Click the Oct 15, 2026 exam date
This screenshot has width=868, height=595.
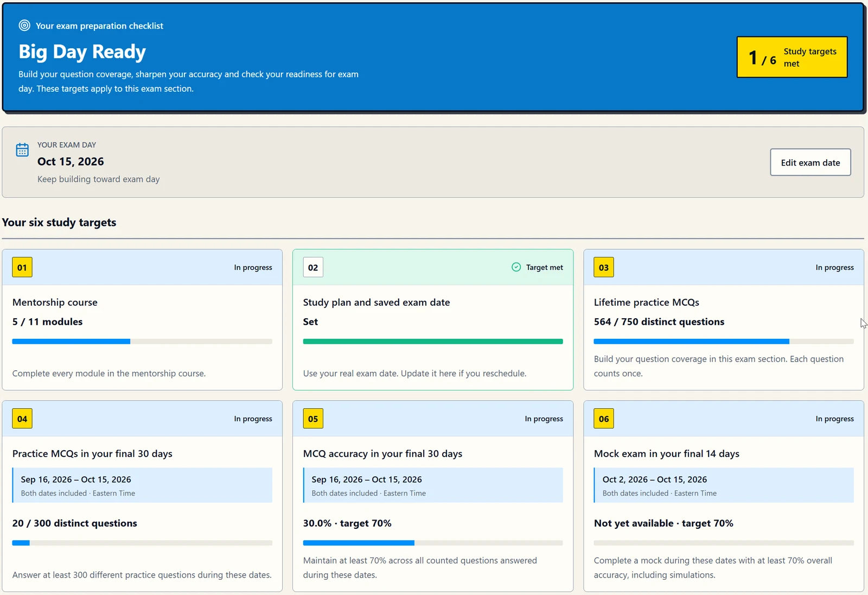[x=71, y=162]
